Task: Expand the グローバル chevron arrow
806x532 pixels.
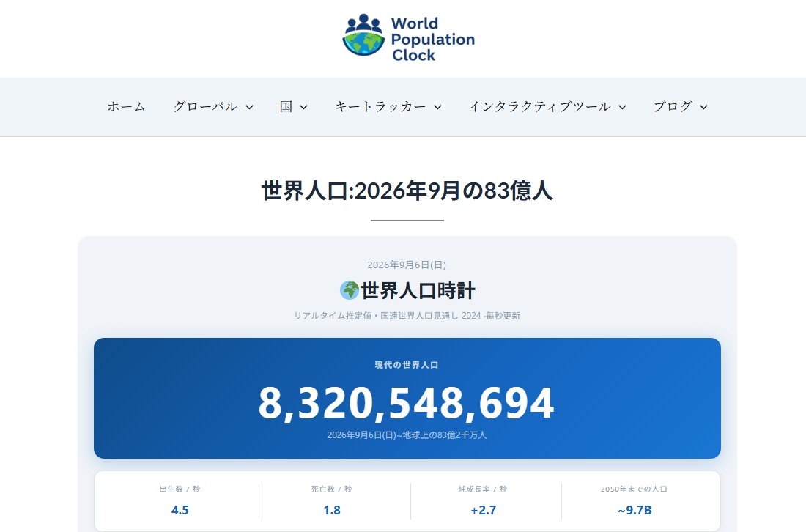Action: pos(249,107)
